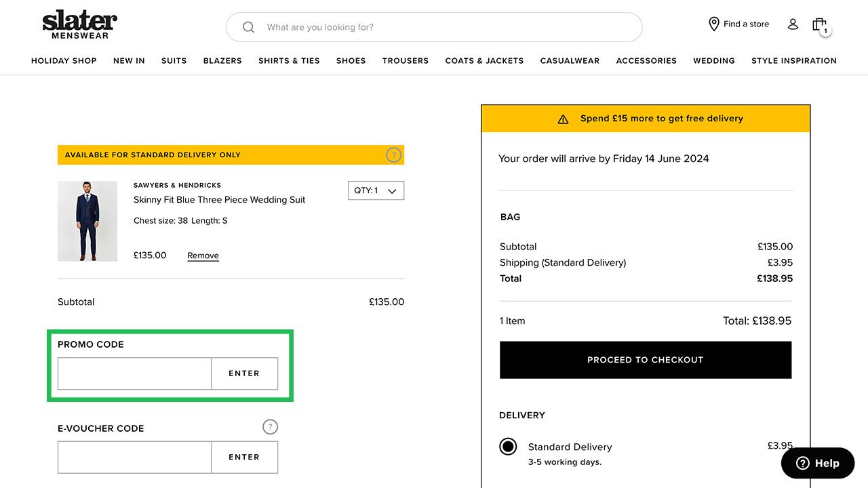Click the Enter button for e-voucher code
The height and width of the screenshot is (488, 868).
[244, 457]
